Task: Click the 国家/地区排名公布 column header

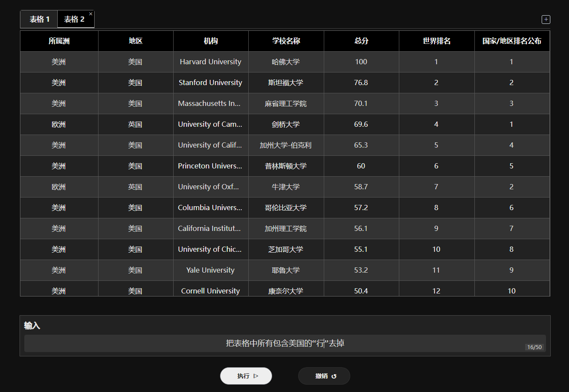Action: coord(512,41)
